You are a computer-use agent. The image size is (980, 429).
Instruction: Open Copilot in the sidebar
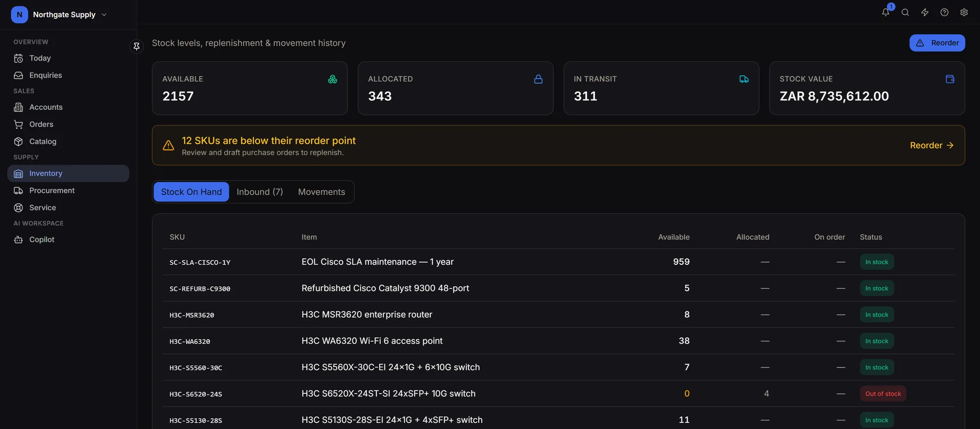(x=68, y=240)
